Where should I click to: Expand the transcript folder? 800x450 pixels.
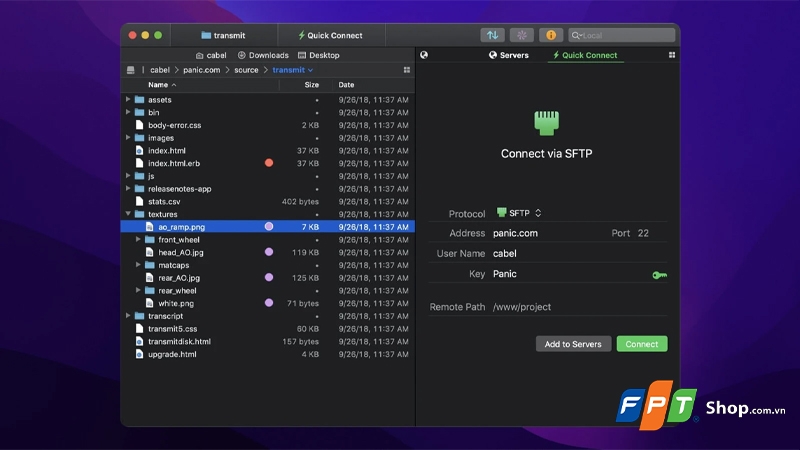coord(128,316)
